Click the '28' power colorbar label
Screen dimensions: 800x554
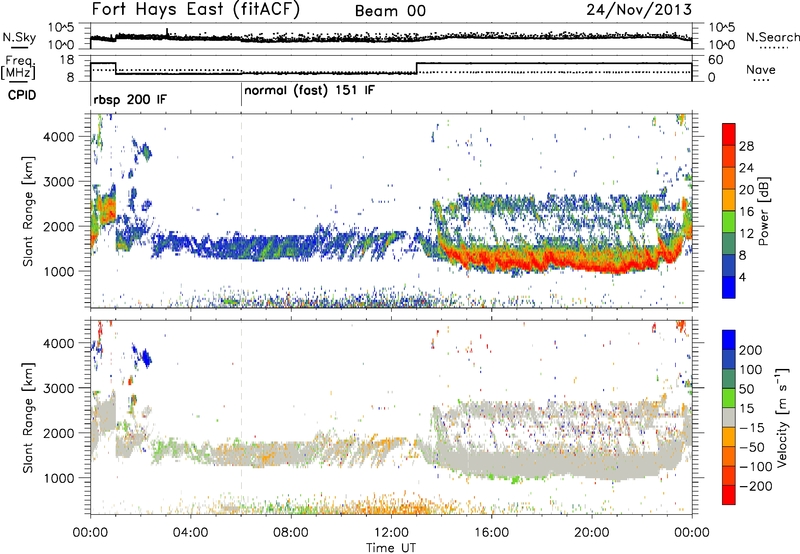746,146
